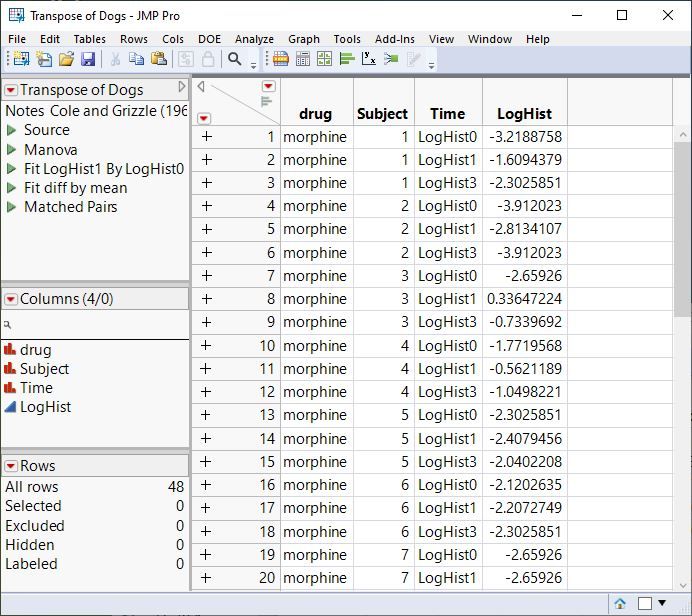The height and width of the screenshot is (616, 692).
Task: Open the Transpose of Dogs red triangle menu
Action: [x=11, y=90]
